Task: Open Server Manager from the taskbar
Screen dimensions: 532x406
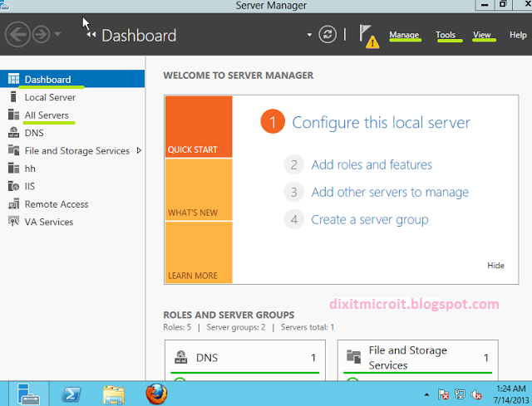Action: [28, 394]
